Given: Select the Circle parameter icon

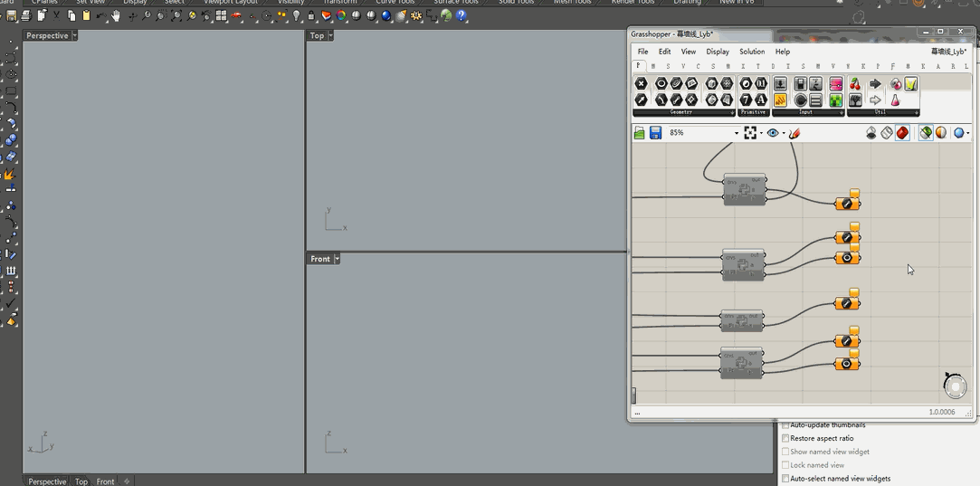Looking at the screenshot, I should click(x=661, y=84).
